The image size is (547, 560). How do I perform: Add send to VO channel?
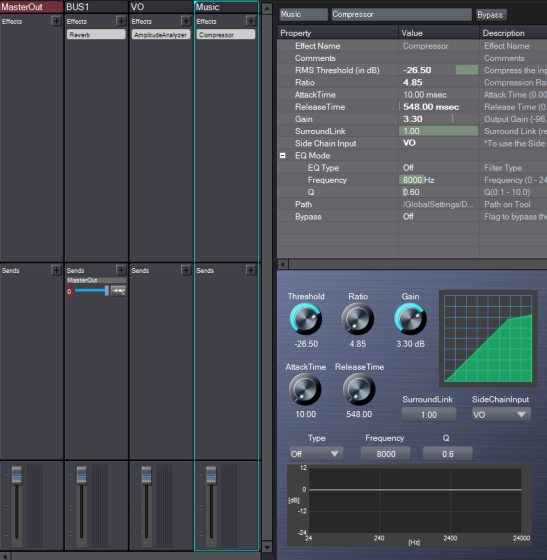tap(186, 270)
